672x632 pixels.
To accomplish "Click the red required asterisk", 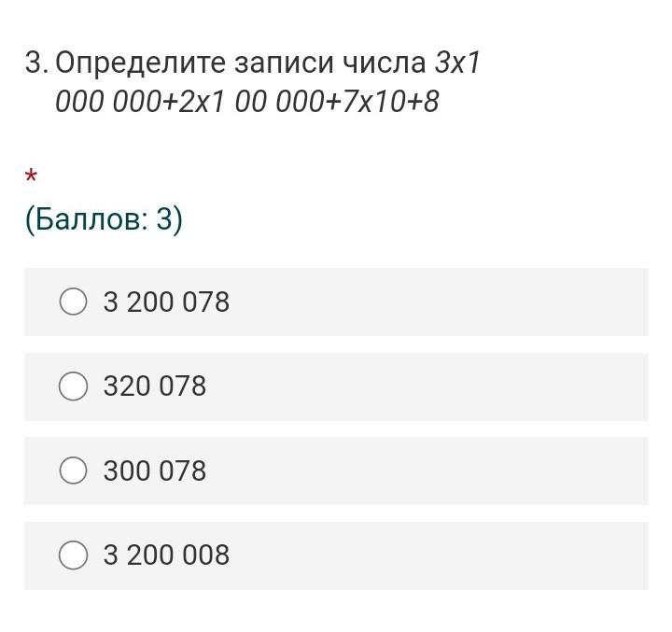I will point(31,176).
